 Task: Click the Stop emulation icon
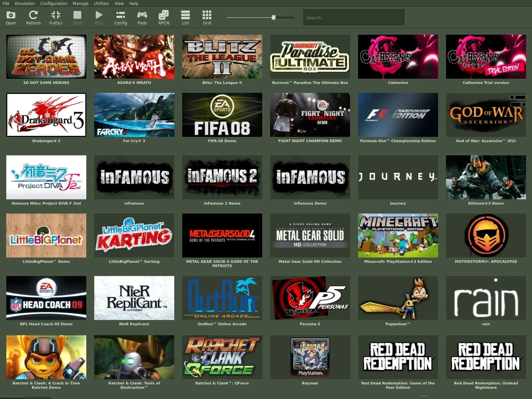(x=77, y=18)
